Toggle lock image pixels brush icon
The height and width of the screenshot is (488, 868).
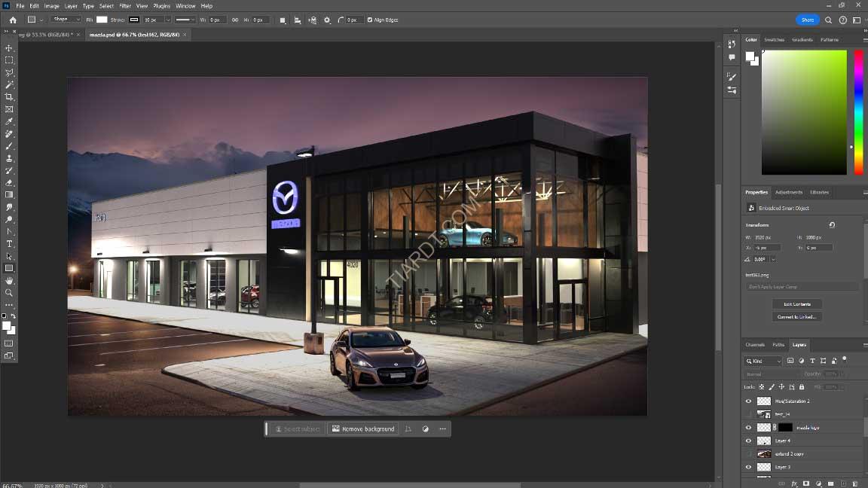pos(772,387)
